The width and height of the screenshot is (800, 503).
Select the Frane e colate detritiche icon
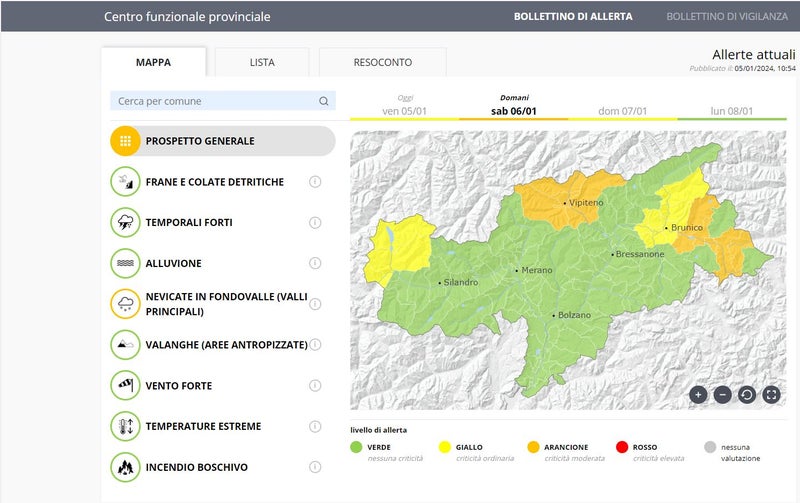click(125, 182)
